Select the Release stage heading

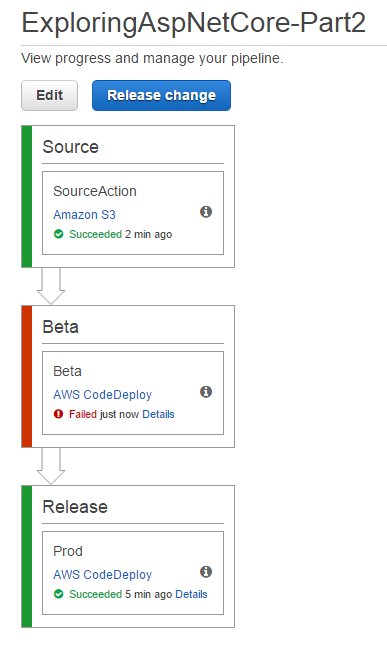point(75,507)
